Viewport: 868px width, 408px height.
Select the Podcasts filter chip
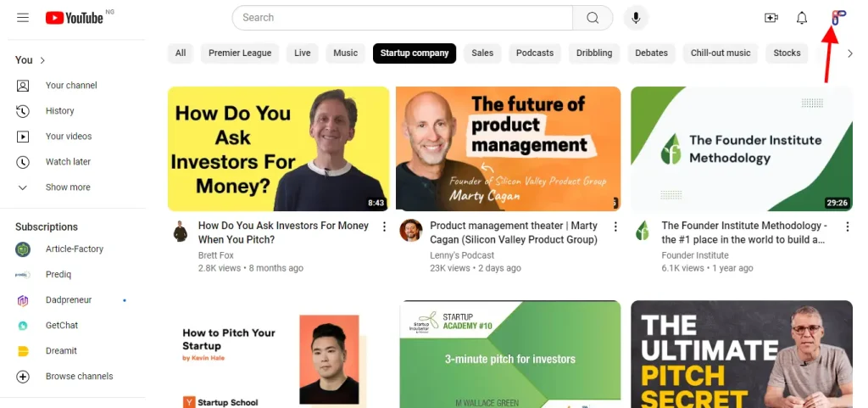pos(535,53)
